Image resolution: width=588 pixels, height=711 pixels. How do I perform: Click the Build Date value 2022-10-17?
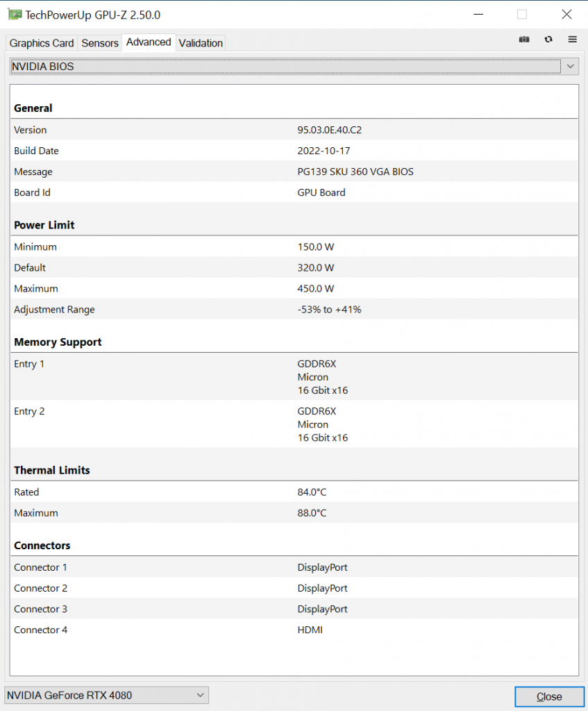pyautogui.click(x=324, y=151)
